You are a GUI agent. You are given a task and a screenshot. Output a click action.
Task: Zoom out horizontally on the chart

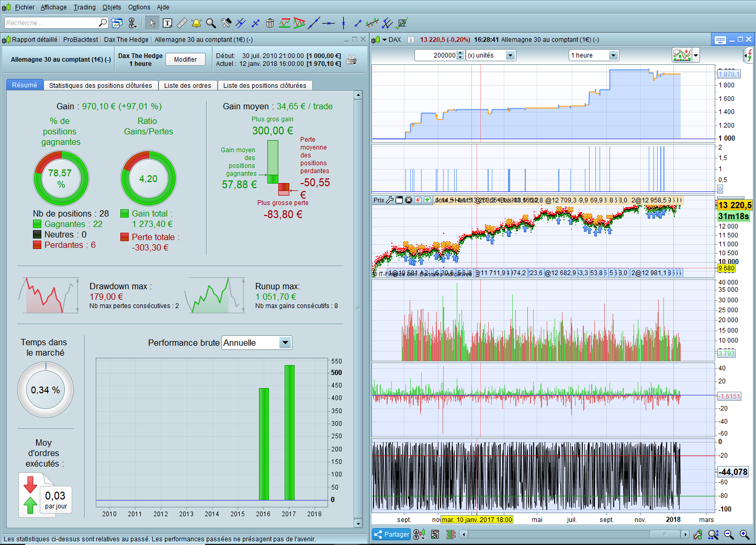click(x=729, y=535)
